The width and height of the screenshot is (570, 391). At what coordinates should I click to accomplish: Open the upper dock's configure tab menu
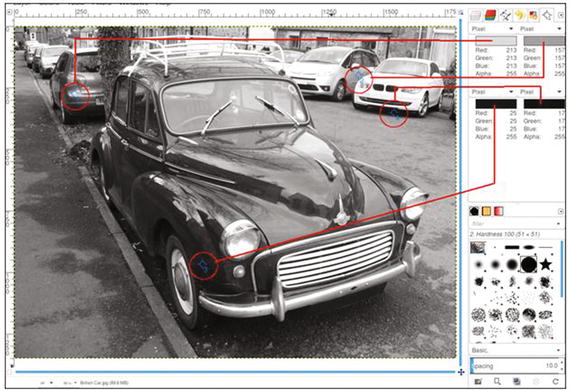(x=562, y=15)
